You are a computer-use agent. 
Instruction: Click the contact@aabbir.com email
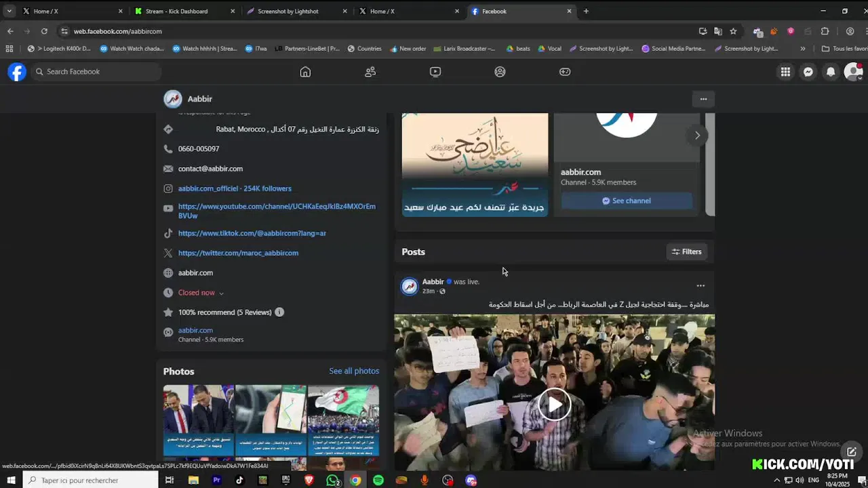coord(210,169)
